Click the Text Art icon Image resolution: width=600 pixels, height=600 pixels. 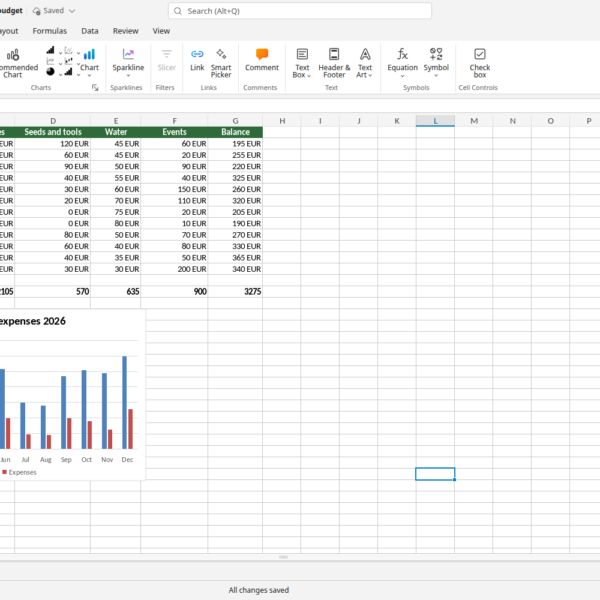coord(365,54)
